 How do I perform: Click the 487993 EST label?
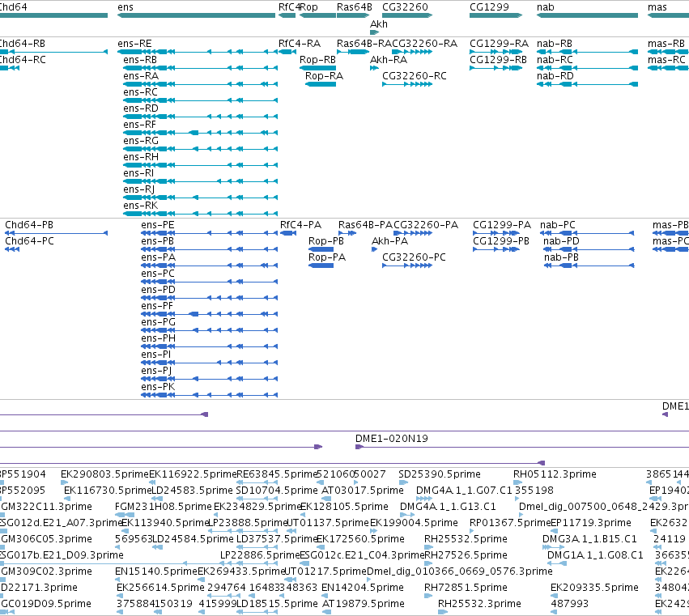tap(569, 605)
